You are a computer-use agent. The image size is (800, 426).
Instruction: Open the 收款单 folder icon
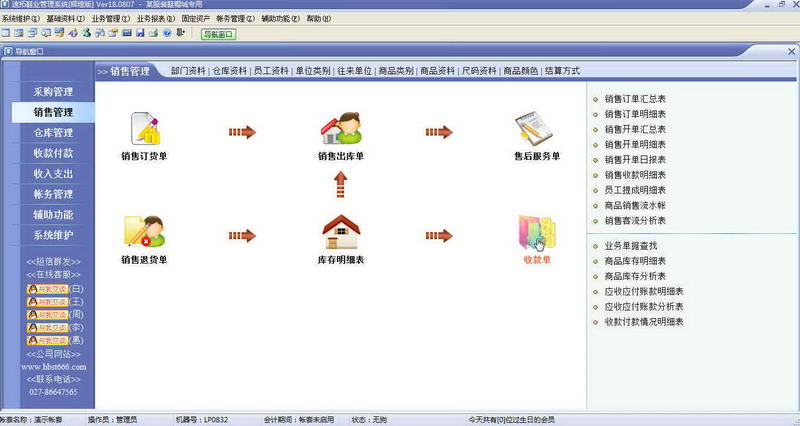[x=537, y=232]
